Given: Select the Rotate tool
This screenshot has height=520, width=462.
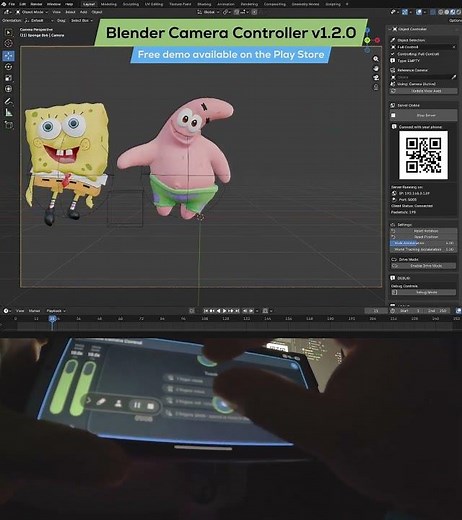Looking at the screenshot, I should point(9,67).
